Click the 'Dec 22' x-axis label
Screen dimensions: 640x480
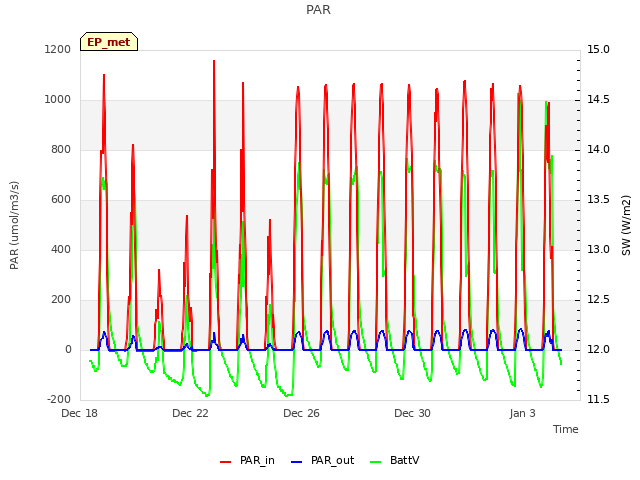191,413
